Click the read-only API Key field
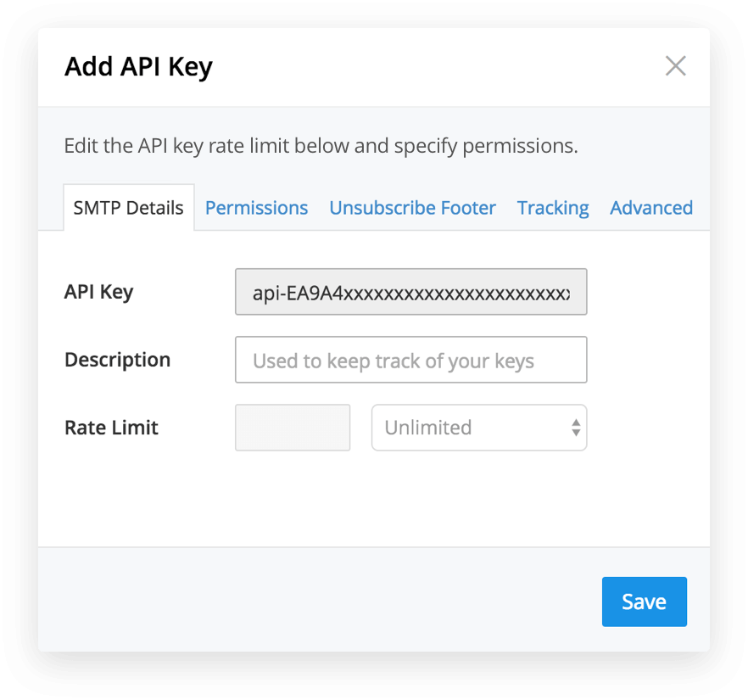748x700 pixels. coord(410,293)
